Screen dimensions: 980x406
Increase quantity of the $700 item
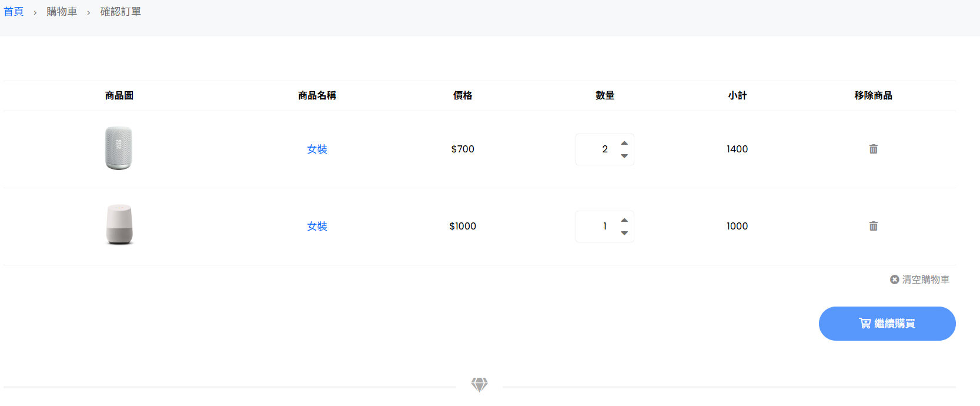[x=624, y=143]
